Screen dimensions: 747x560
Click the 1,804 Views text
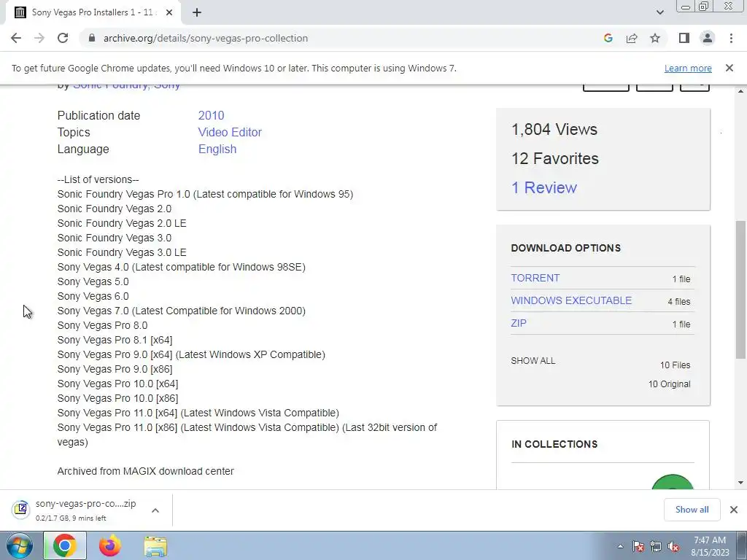click(554, 130)
